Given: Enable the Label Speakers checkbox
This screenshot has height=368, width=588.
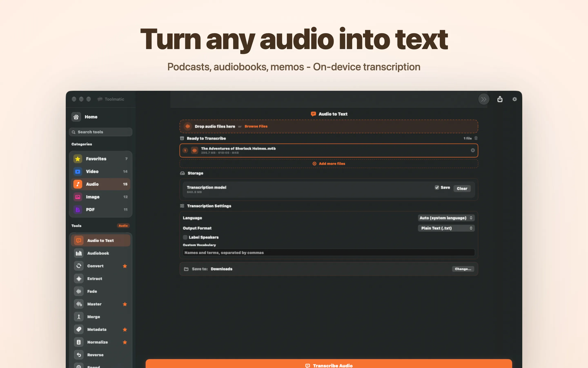Looking at the screenshot, I should click(185, 237).
